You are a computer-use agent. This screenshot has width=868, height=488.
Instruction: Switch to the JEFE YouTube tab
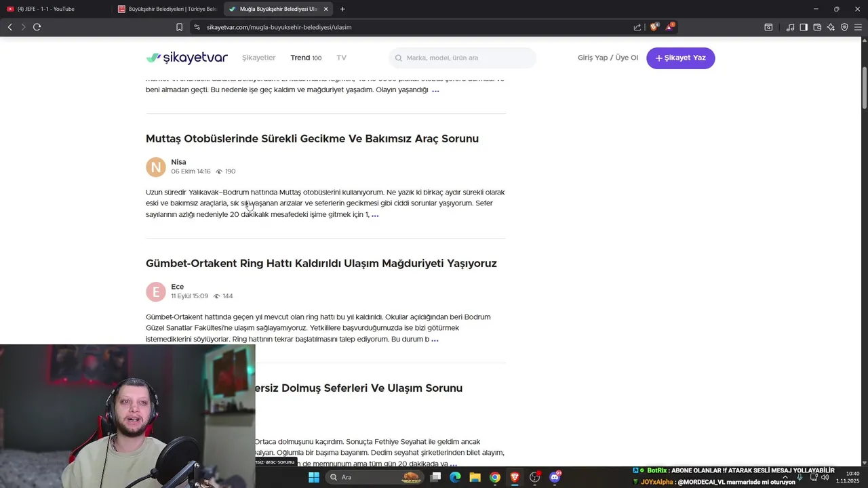(x=56, y=9)
